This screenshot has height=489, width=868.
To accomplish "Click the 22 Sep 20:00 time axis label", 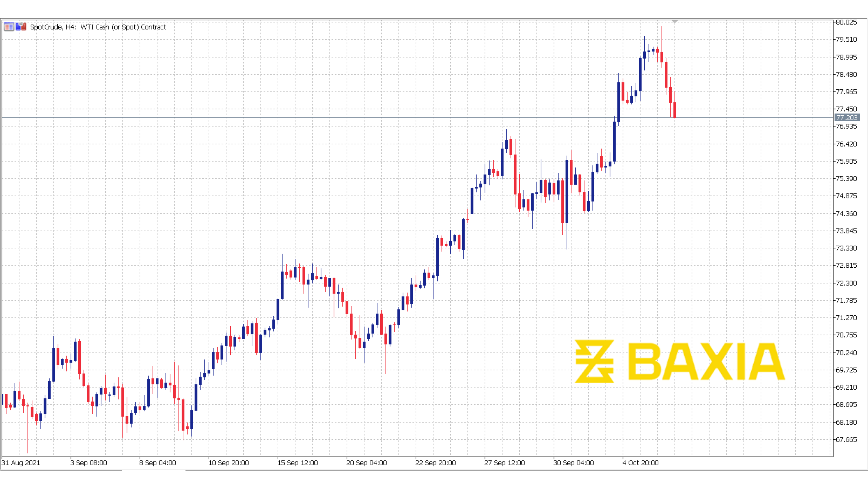I will [x=435, y=463].
